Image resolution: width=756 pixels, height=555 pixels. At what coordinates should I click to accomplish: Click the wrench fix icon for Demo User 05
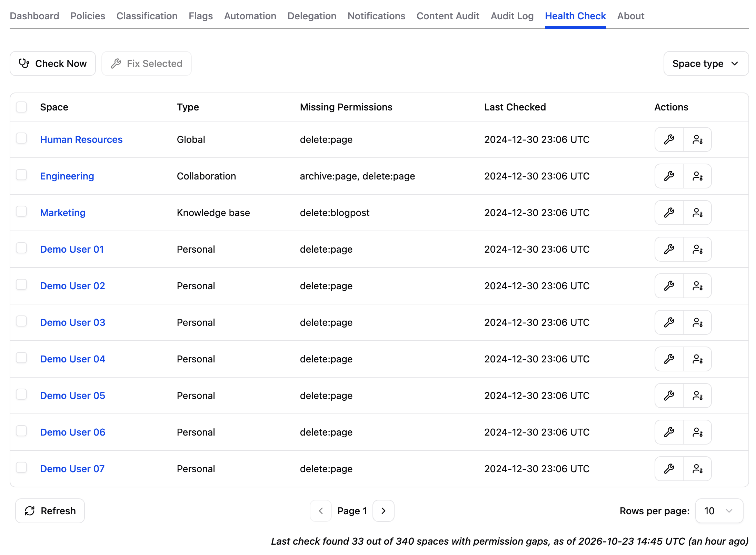click(x=669, y=396)
